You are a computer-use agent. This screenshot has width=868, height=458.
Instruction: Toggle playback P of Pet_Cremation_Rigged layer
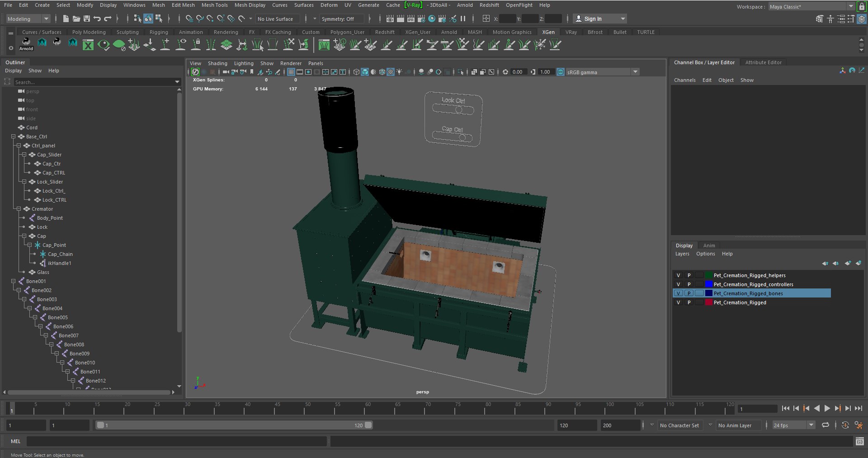[x=689, y=302]
